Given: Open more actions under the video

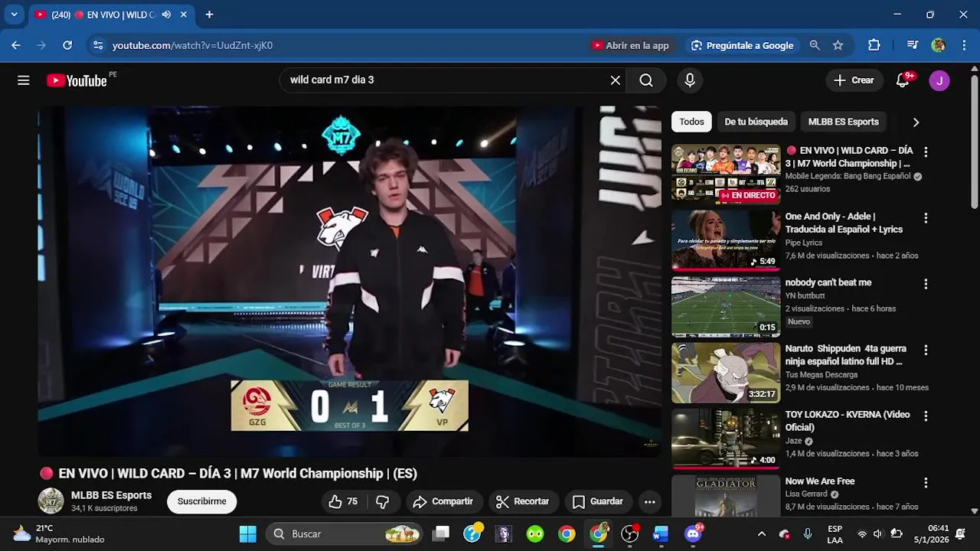Looking at the screenshot, I should pos(649,501).
